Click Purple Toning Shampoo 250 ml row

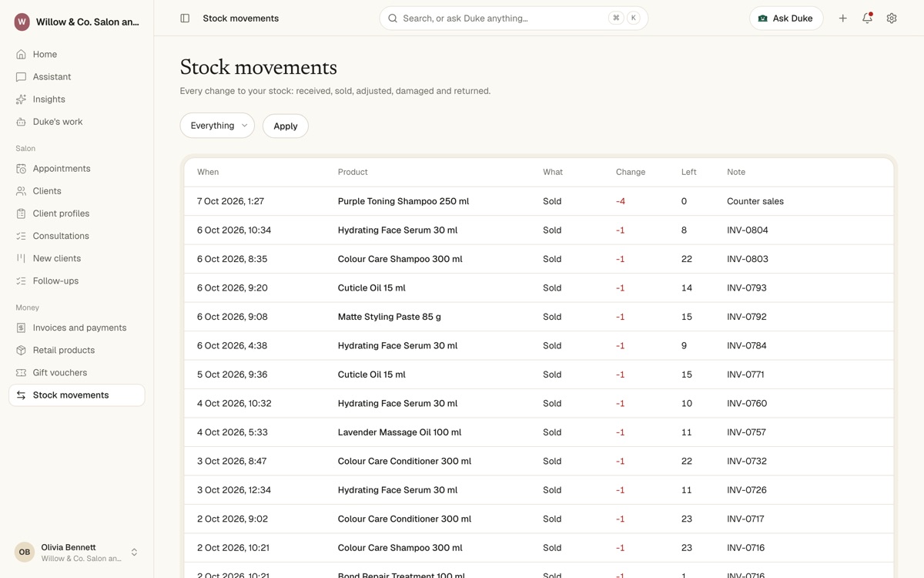[x=539, y=201]
